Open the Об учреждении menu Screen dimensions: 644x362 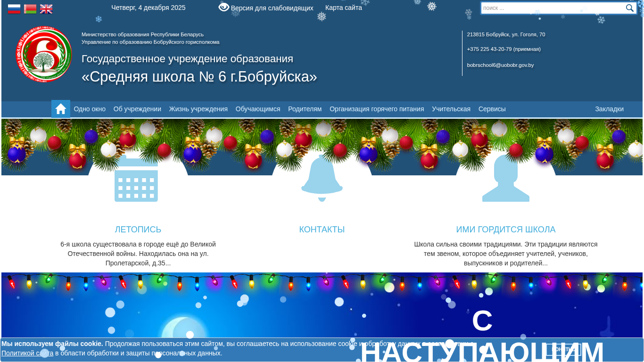pos(137,109)
